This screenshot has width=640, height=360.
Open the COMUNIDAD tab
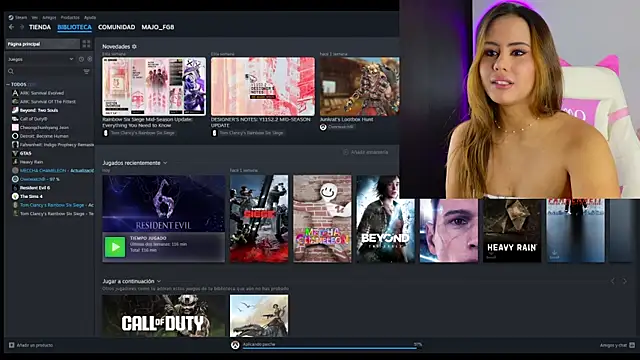[x=116, y=27]
